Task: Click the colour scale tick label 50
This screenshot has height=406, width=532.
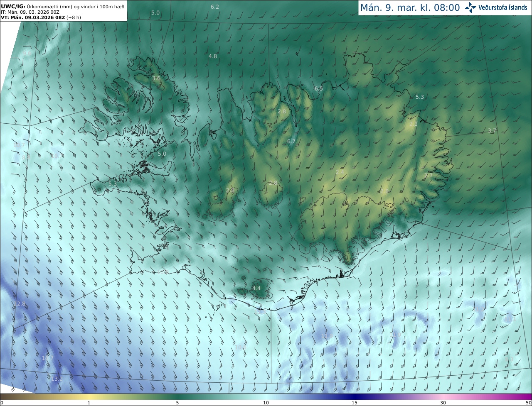Action: pyautogui.click(x=529, y=403)
